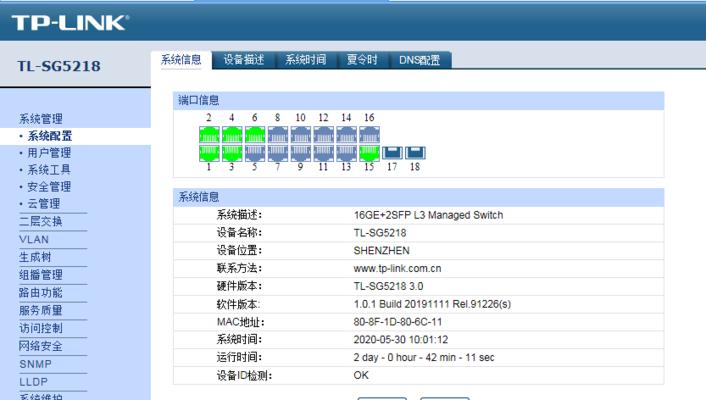Click port 8 icon in port panel
The image size is (706, 400).
click(x=278, y=135)
